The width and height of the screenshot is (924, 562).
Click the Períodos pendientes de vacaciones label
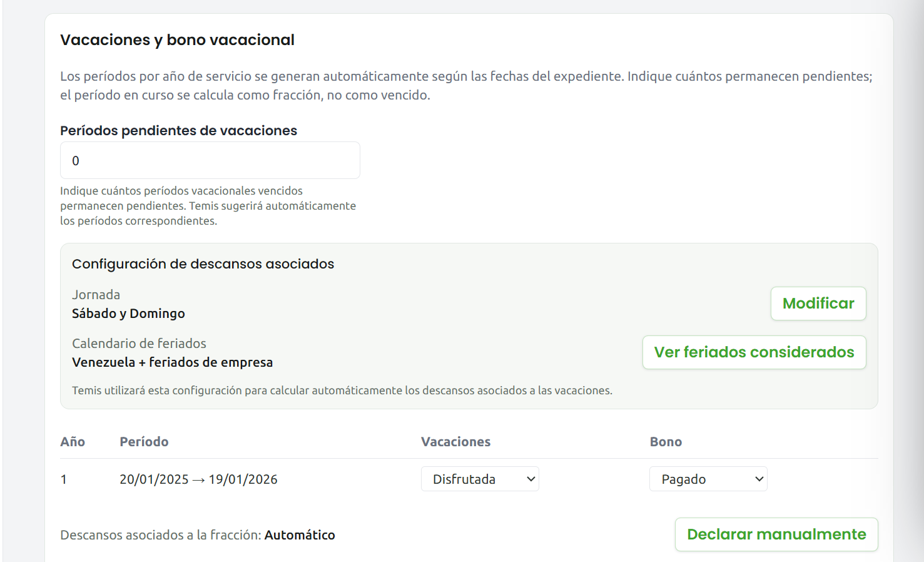tap(178, 131)
